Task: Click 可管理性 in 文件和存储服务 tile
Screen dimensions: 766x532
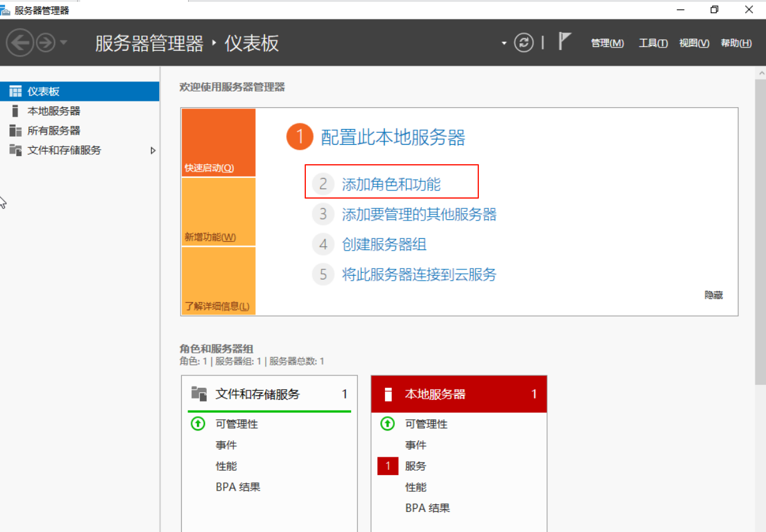Action: pos(237,424)
